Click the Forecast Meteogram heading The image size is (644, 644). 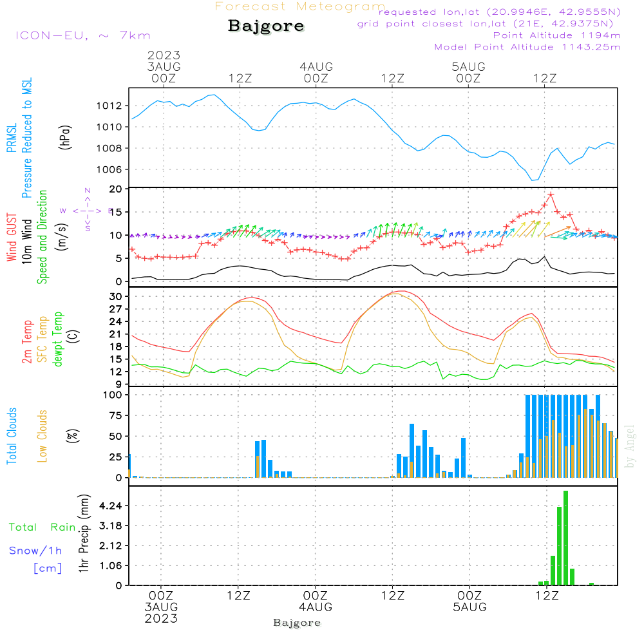point(300,6)
